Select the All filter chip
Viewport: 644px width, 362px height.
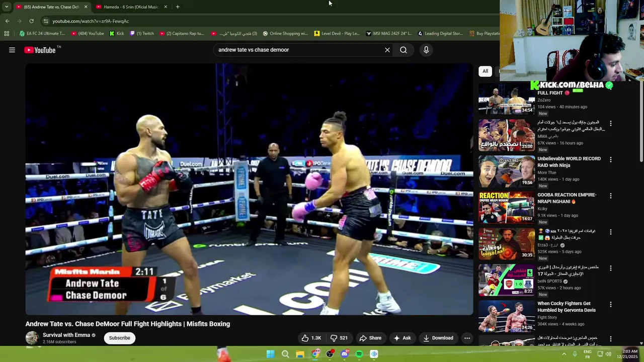[486, 71]
